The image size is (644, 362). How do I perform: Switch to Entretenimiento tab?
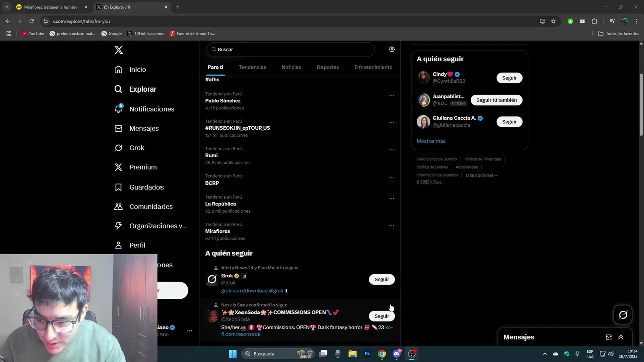click(373, 67)
